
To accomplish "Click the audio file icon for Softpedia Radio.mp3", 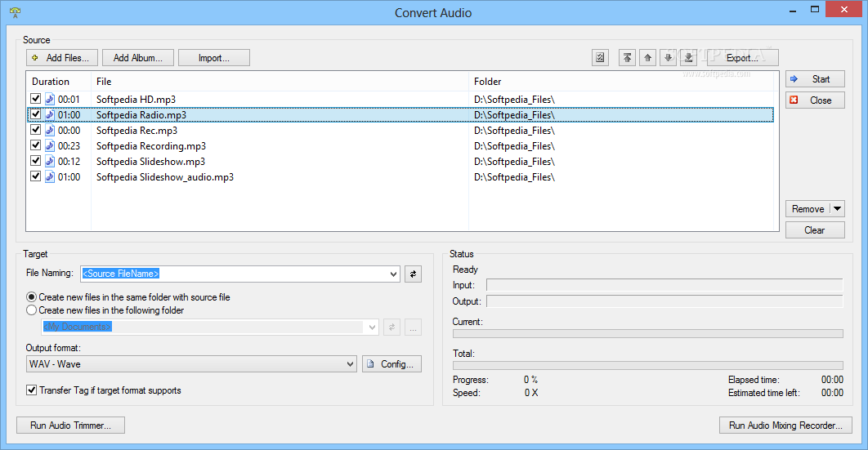I will point(50,114).
